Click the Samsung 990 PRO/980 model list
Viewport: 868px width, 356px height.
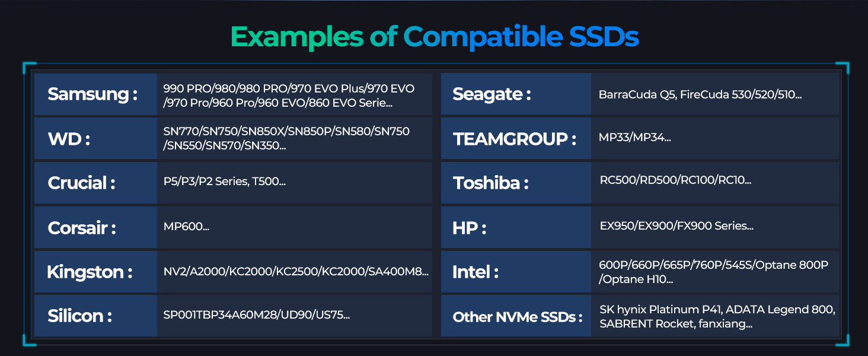[289, 95]
